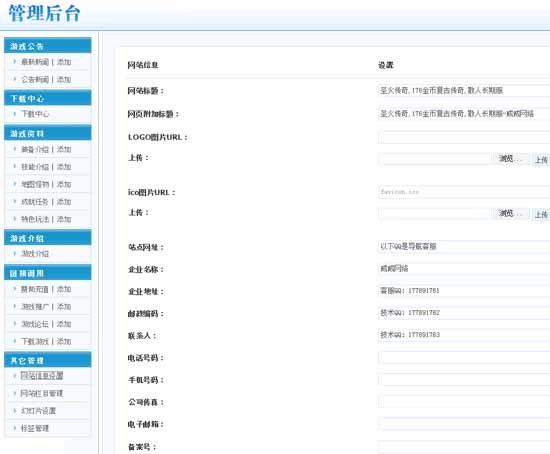Open the 成就任务 page
550x454 pixels.
tap(35, 202)
